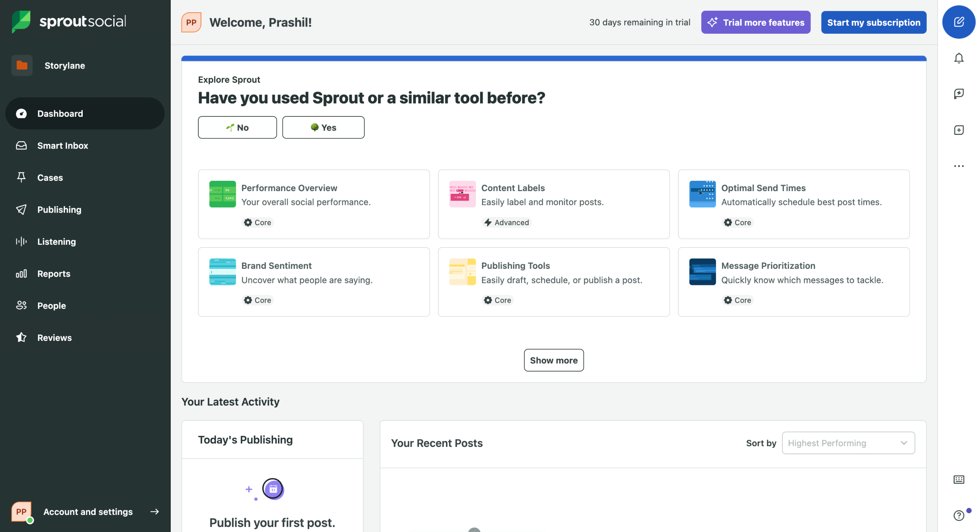Screen dimensions: 980x532
Task: Open the Publishing section in sidebar
Action: (59, 210)
